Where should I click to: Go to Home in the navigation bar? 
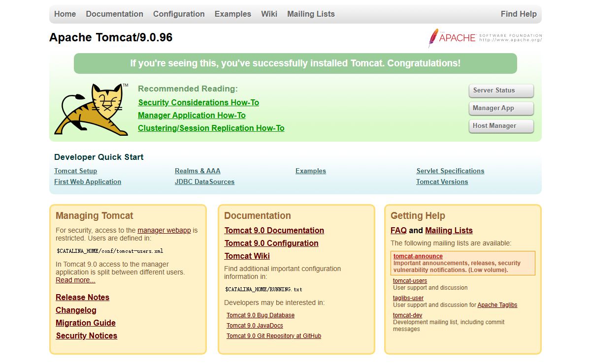click(65, 14)
